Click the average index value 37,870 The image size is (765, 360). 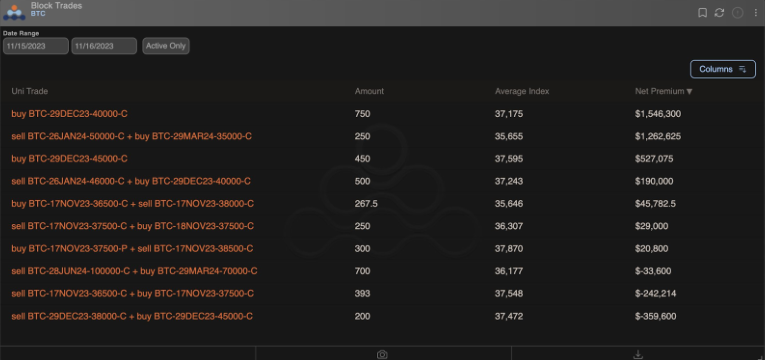(x=509, y=248)
